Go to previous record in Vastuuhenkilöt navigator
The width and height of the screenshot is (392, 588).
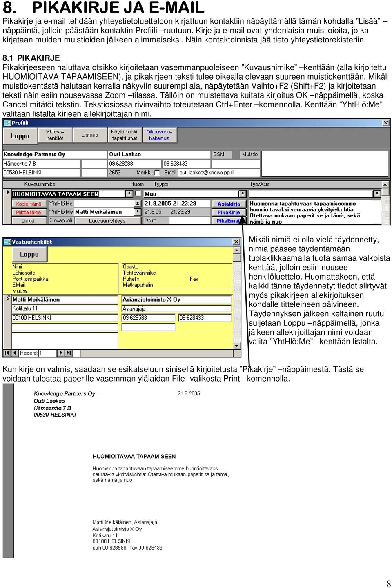coord(15,353)
